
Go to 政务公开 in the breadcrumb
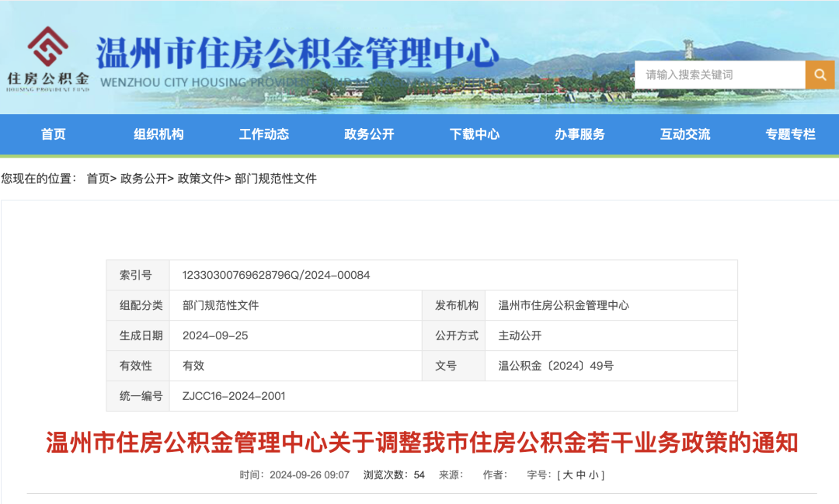144,179
